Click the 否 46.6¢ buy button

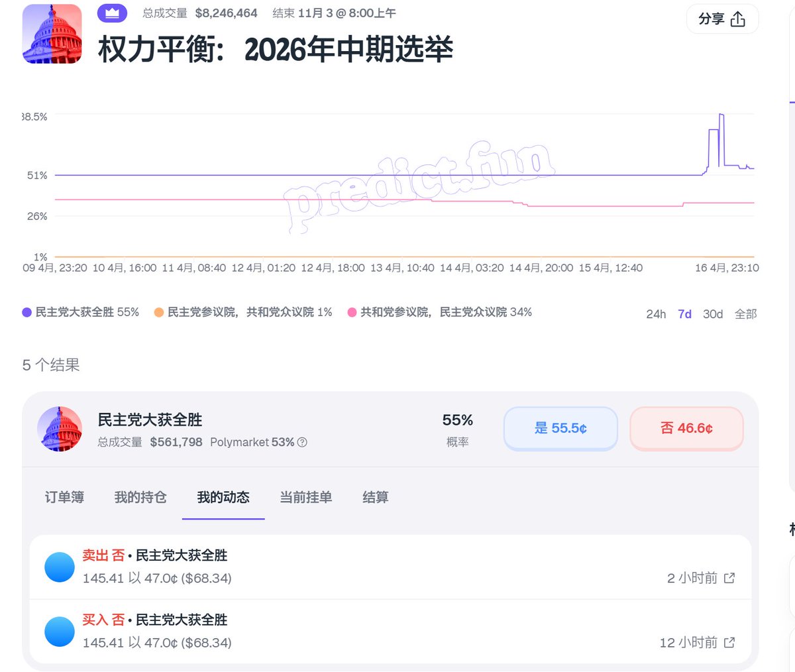point(686,429)
